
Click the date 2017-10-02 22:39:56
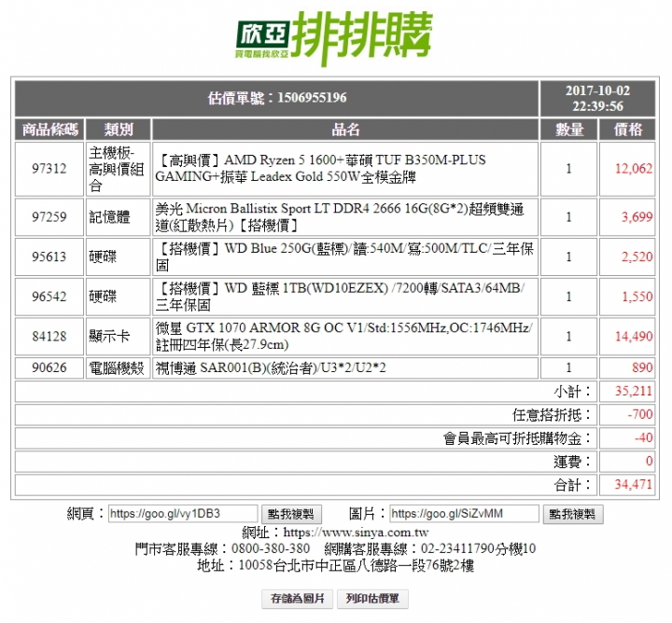(x=597, y=99)
